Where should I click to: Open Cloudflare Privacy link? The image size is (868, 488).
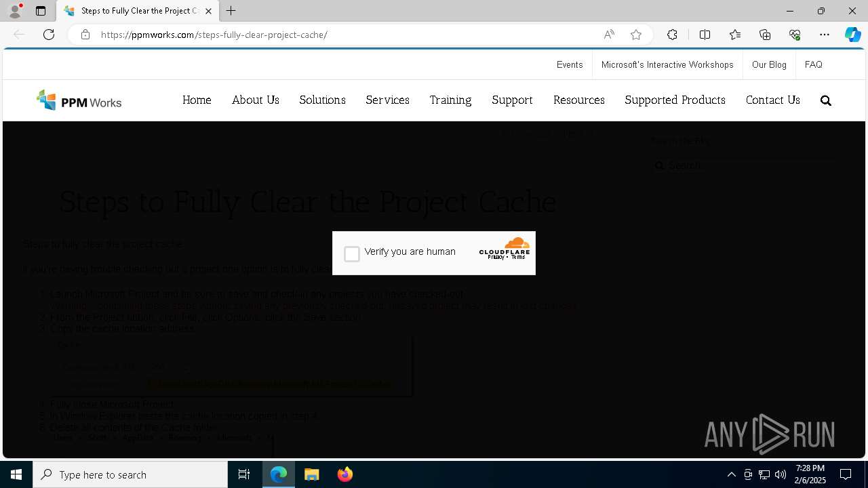pos(496,257)
